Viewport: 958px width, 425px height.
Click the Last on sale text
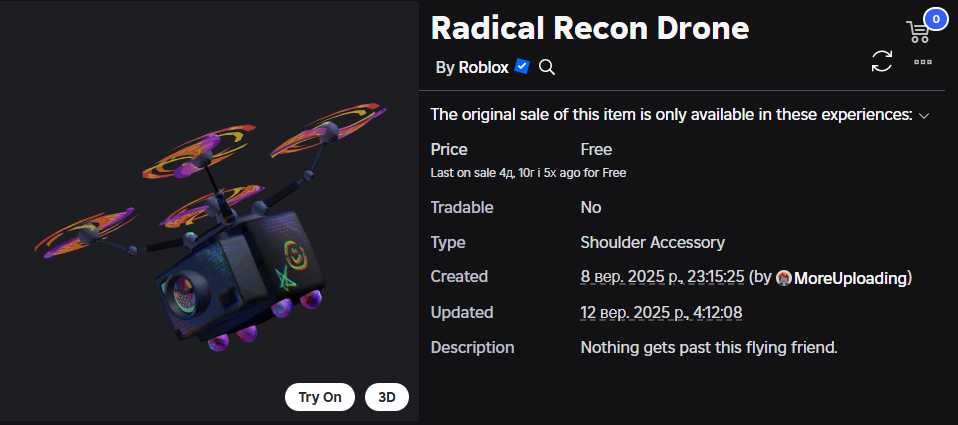coord(528,173)
